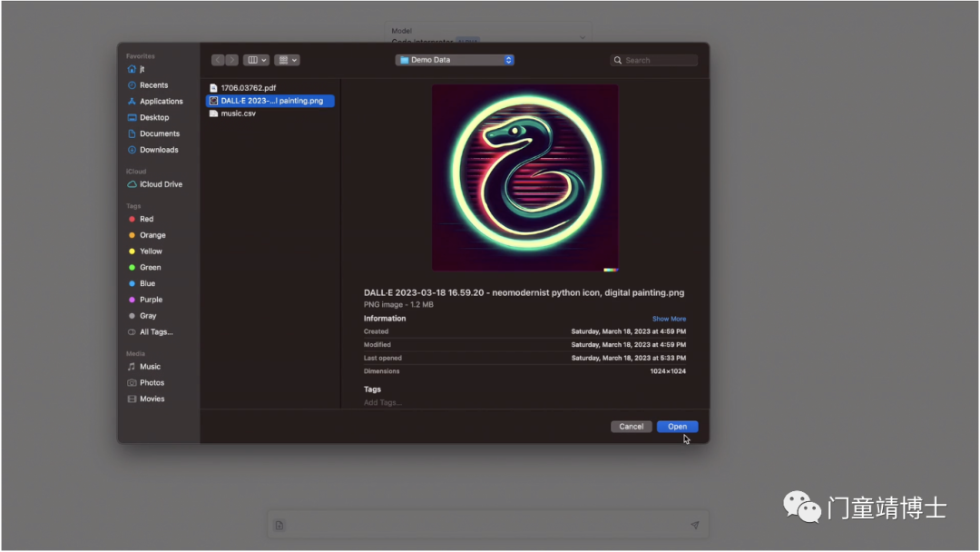Click the Add Tags… field
This screenshot has width=980, height=552.
383,402
